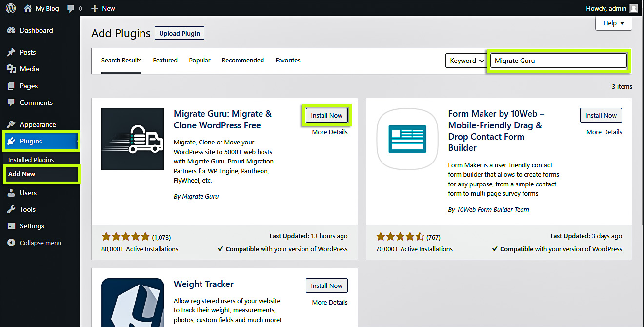Viewport: 644px width, 327px height.
Task: Click the WordPress logo in the admin bar
Action: point(10,8)
